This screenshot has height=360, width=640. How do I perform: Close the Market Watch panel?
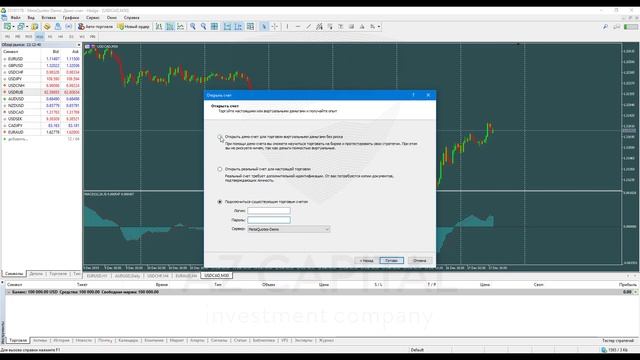pos(78,45)
